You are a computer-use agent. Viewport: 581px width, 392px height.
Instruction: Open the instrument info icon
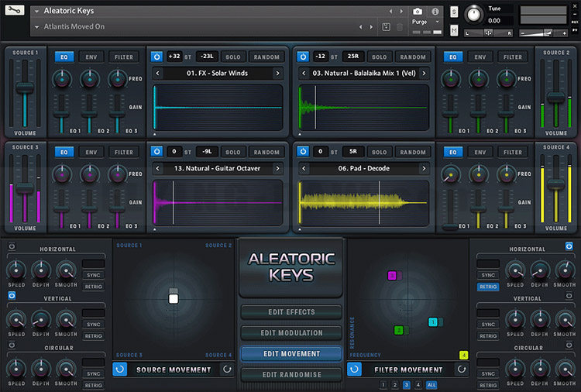435,11
